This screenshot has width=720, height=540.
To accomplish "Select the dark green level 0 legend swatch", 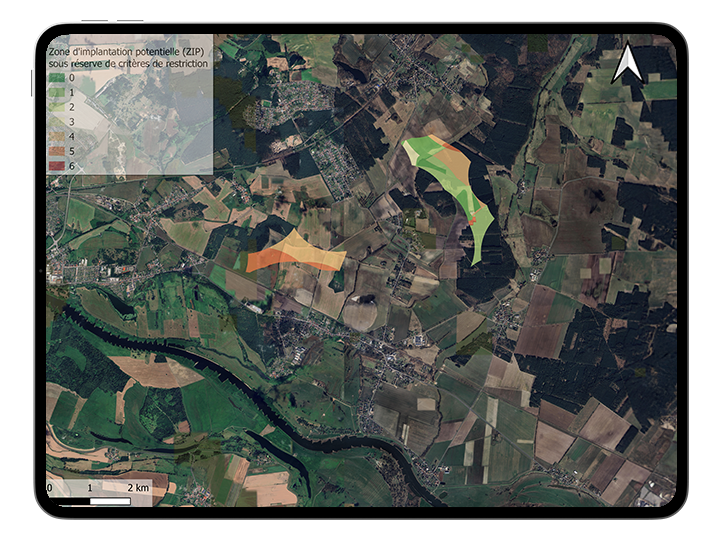I will pyautogui.click(x=57, y=77).
